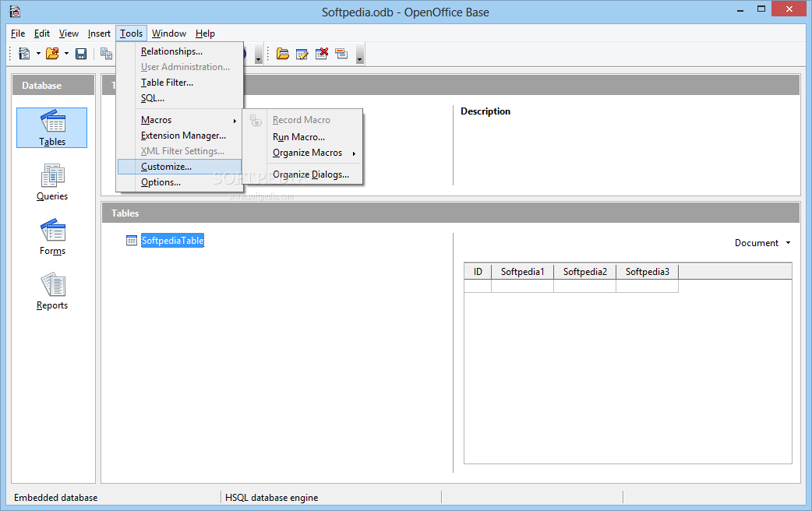
Task: Click the Softpedia1 column header
Action: click(523, 271)
